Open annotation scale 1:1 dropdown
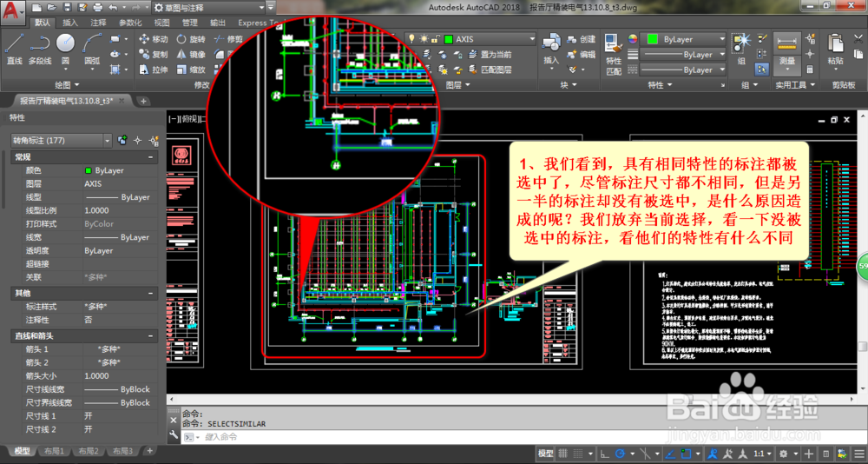Viewport: 868px width, 464px height. coord(763,454)
